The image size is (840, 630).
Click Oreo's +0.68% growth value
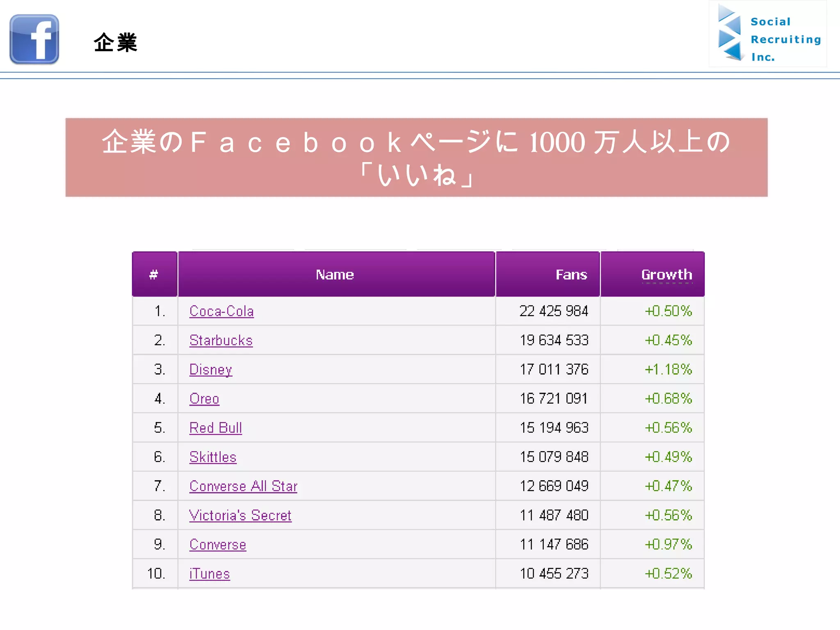pos(668,398)
